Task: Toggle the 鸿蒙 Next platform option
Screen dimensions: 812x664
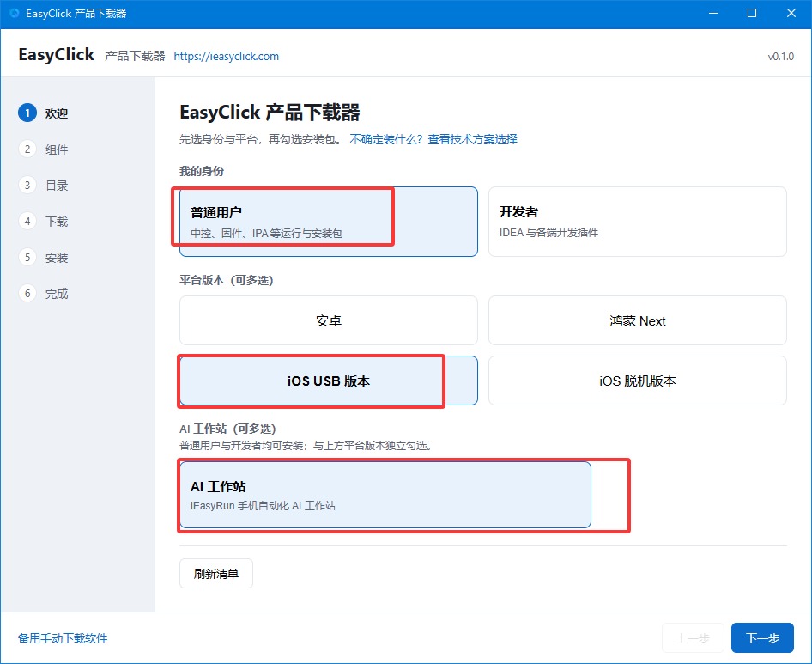Action: 638,320
